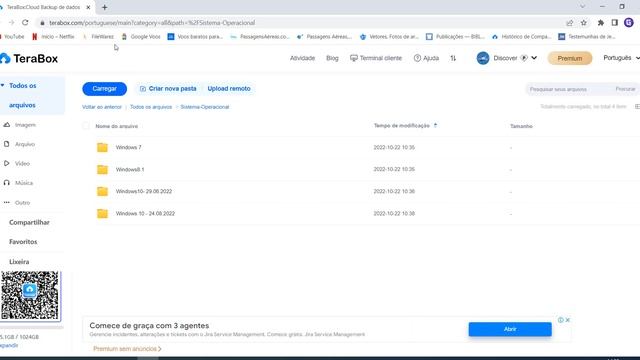
Task: Go forward in browser history
Action: (11, 23)
